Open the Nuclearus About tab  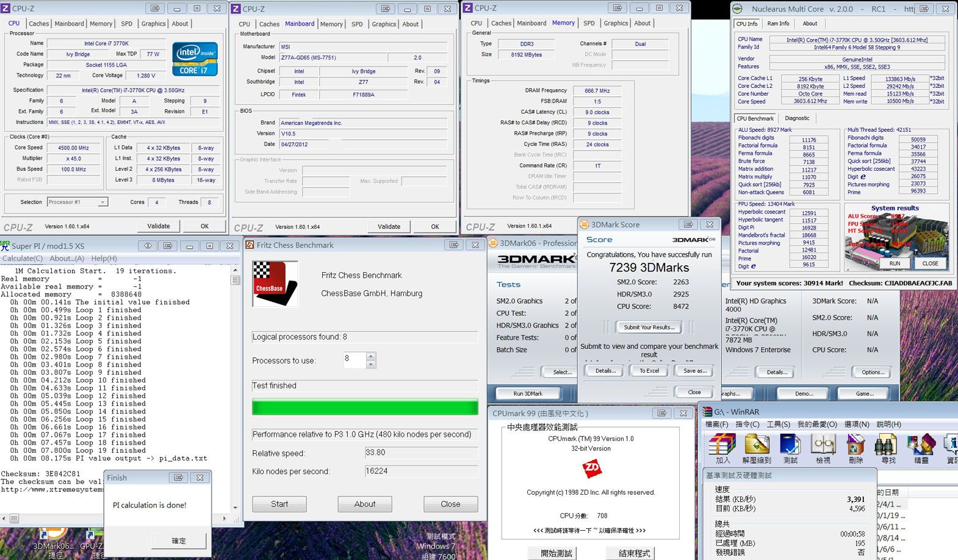(810, 24)
